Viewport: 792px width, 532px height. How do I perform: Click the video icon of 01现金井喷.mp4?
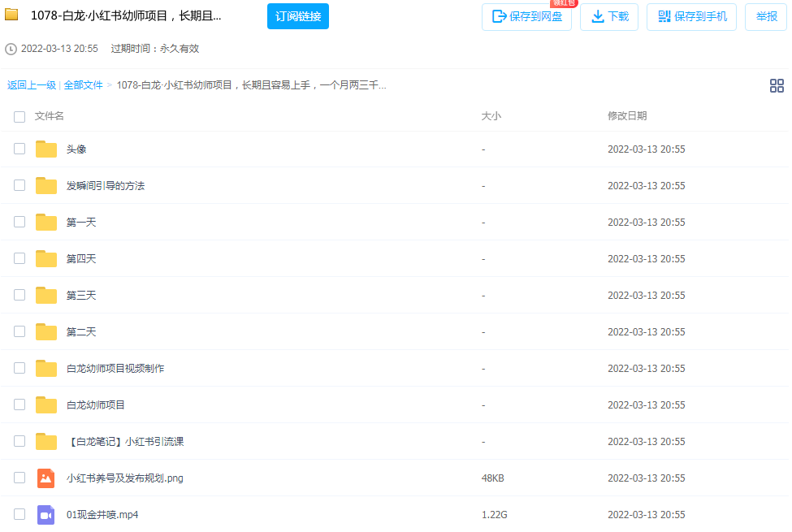[x=46, y=514]
